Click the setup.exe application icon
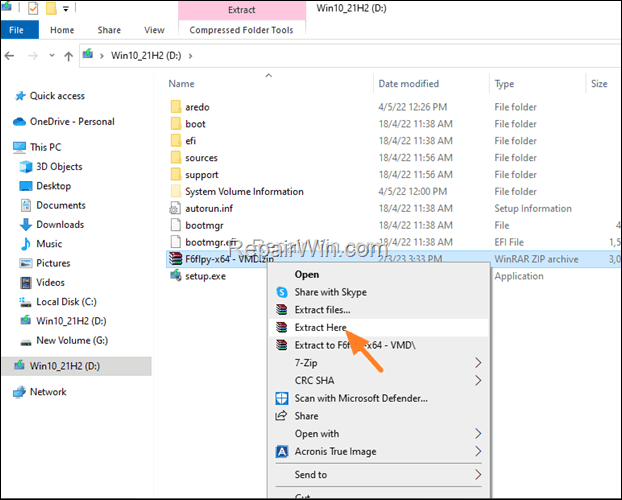 [175, 275]
